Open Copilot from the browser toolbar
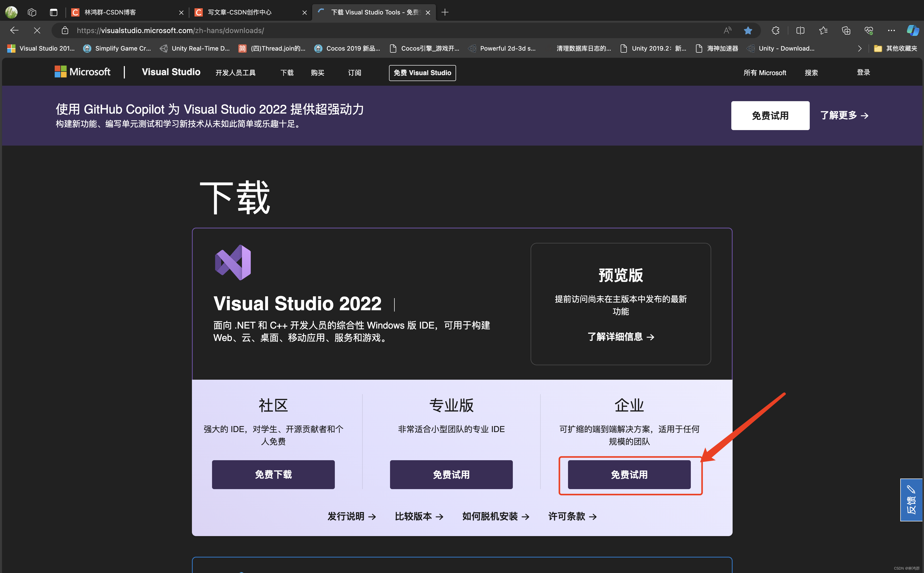924x573 pixels. pyautogui.click(x=913, y=30)
